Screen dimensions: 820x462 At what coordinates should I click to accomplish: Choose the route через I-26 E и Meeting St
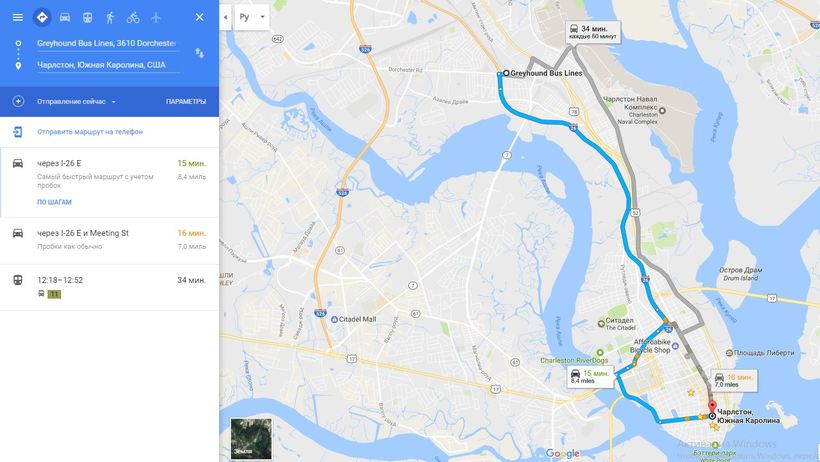pyautogui.click(x=109, y=241)
